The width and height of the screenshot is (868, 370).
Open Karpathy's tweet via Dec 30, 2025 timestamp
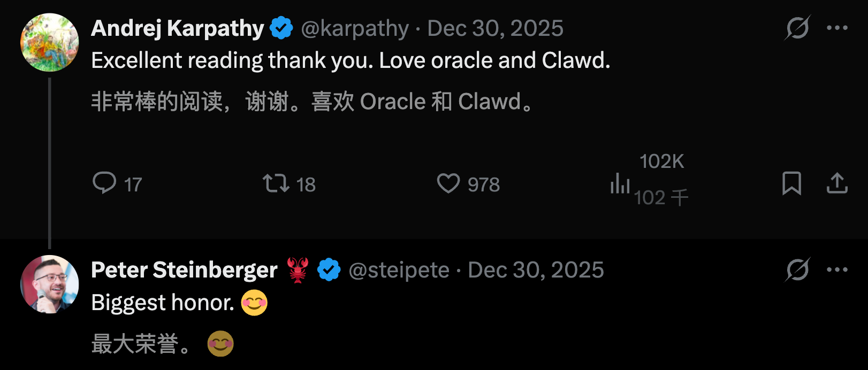(495, 28)
